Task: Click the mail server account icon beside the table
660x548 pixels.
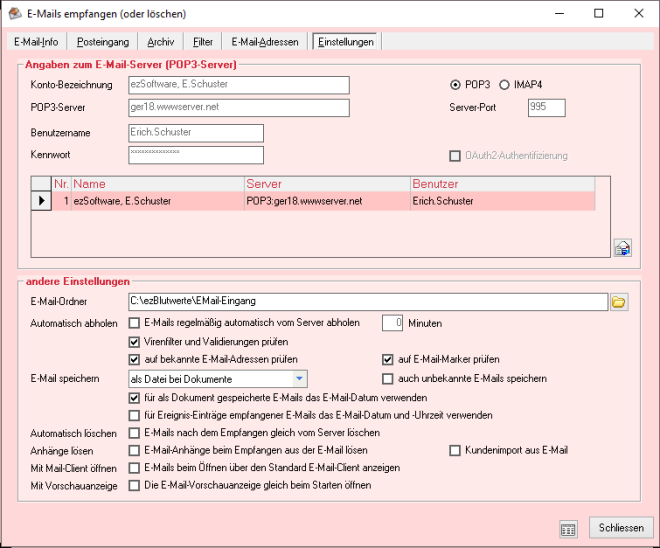Action: [621, 248]
